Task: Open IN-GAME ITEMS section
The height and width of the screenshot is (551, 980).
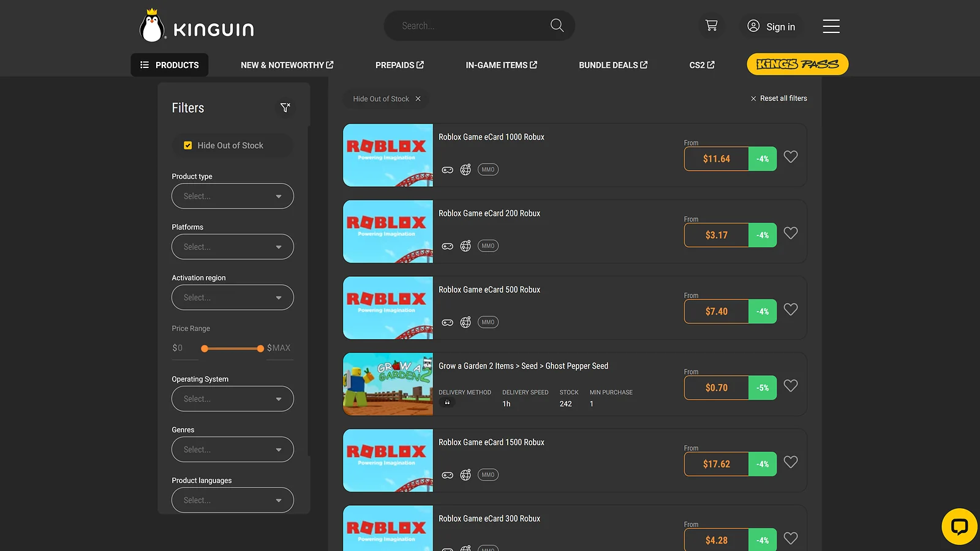Action: coord(501,65)
